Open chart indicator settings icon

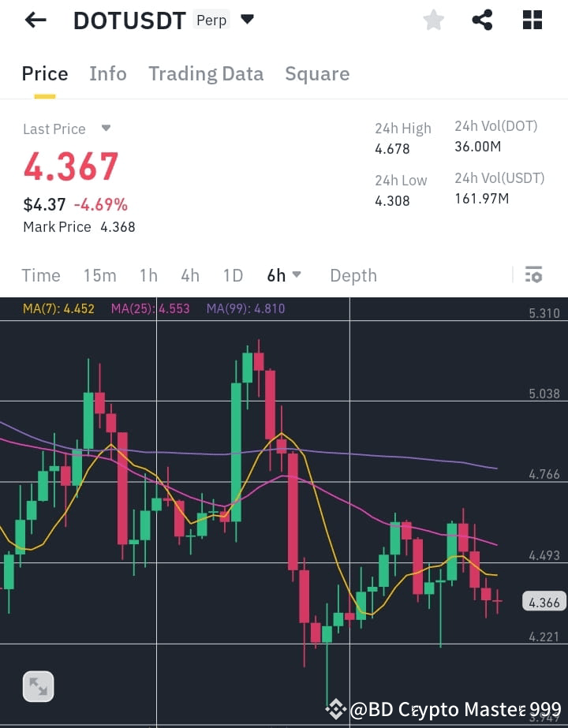click(x=533, y=274)
